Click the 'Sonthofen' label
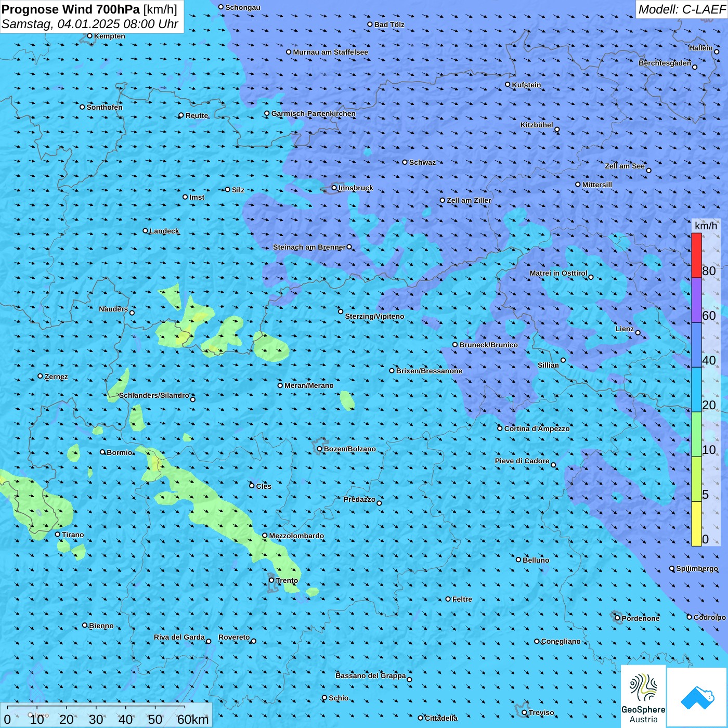 105,107
